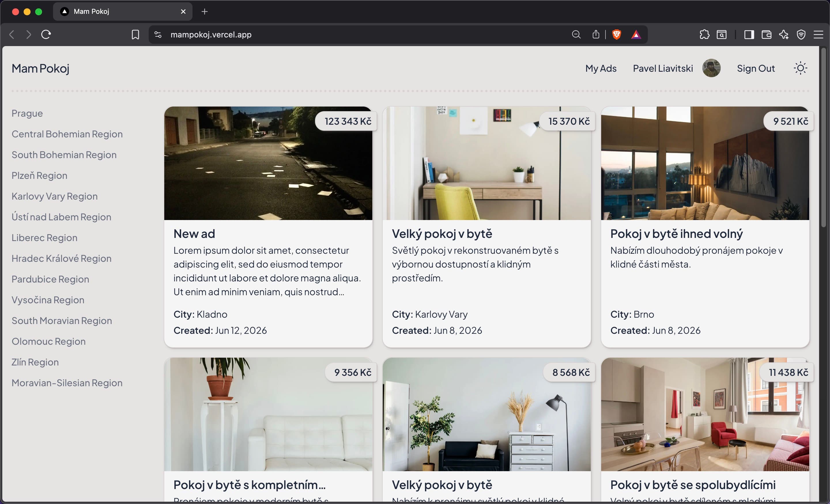The width and height of the screenshot is (830, 504).
Task: Toggle light/dark theme sun icon
Action: pyautogui.click(x=800, y=68)
